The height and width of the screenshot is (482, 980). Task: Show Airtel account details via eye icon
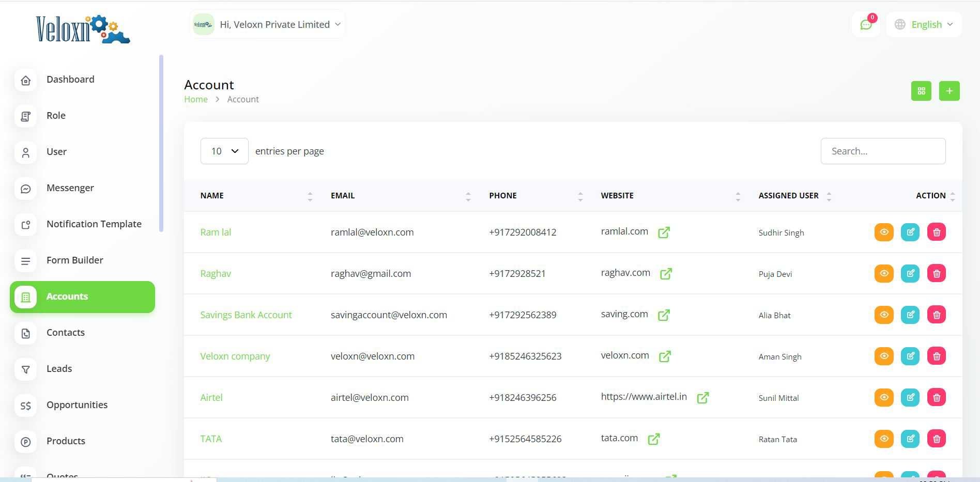(x=884, y=397)
